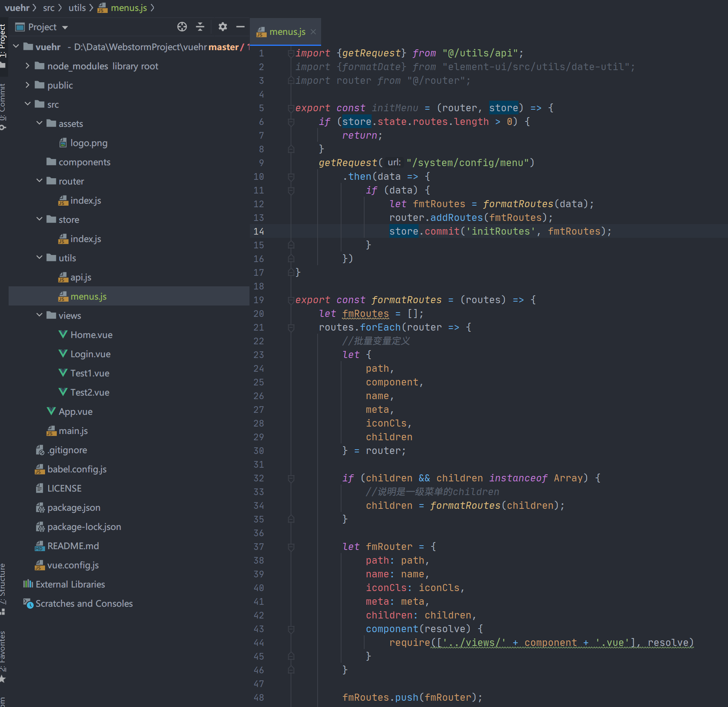
Task: Click fmRoutes.push(fmRouter) on line 48
Action: point(412,698)
